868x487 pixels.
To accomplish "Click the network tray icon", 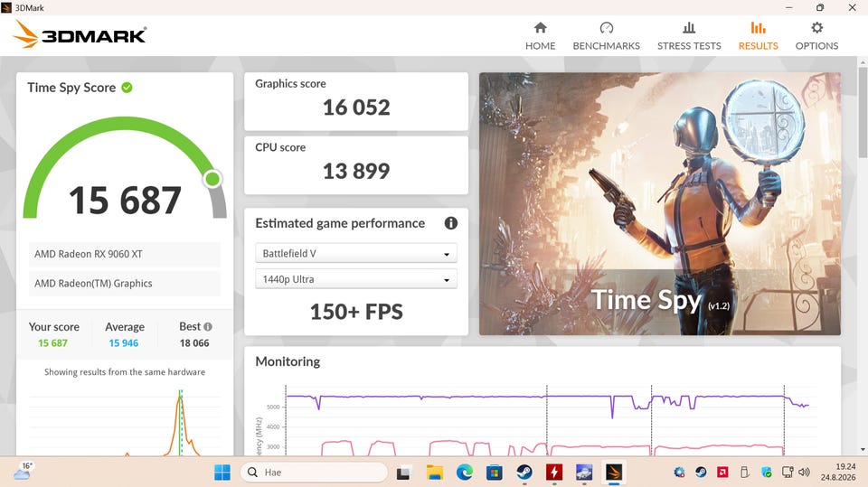I will pos(788,472).
